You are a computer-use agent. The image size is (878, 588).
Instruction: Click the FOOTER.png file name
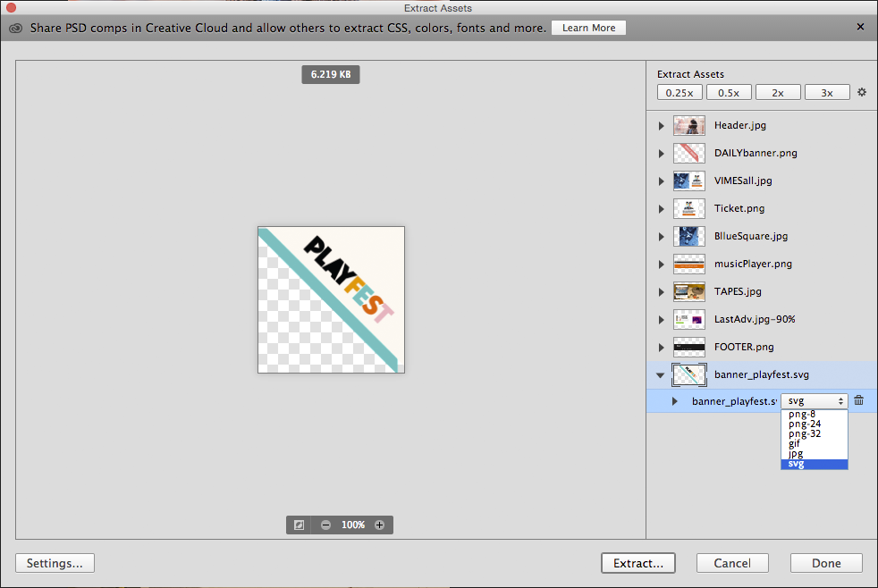pyautogui.click(x=744, y=347)
